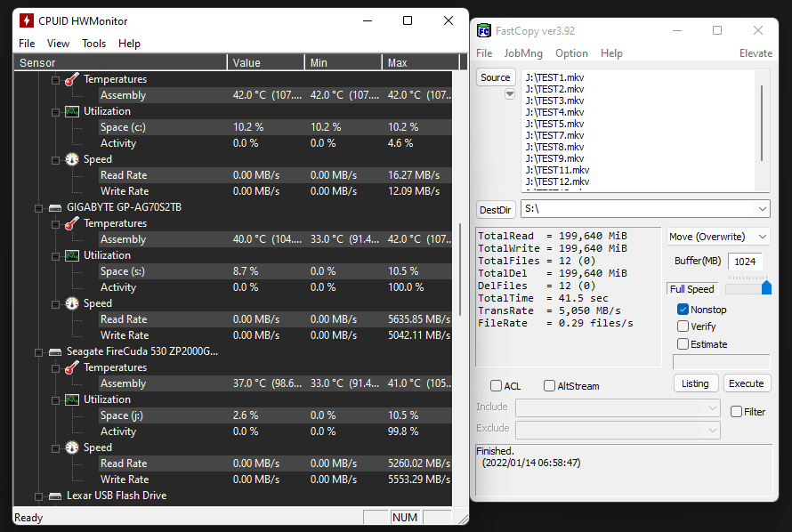Click topmost Speed gauge icon above 16.27 MB/s
Viewport: 792px width, 532px height.
pyautogui.click(x=72, y=159)
